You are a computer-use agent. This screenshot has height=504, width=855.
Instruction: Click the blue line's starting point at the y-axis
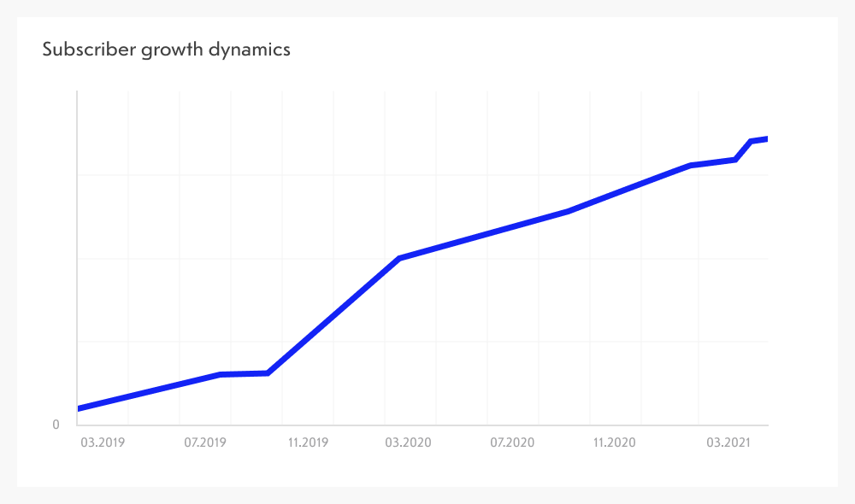click(x=79, y=409)
